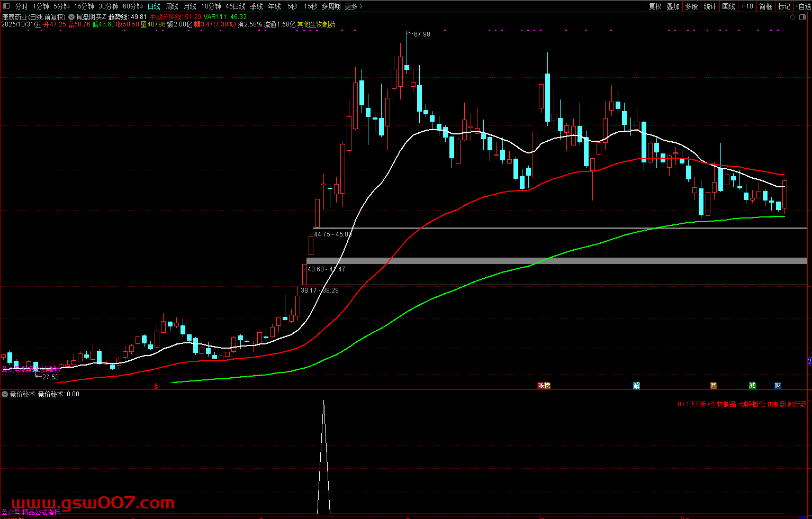Screen dimensions: 812x519
Task: Click the diamond icon at chart top-right
Action: 792,17
